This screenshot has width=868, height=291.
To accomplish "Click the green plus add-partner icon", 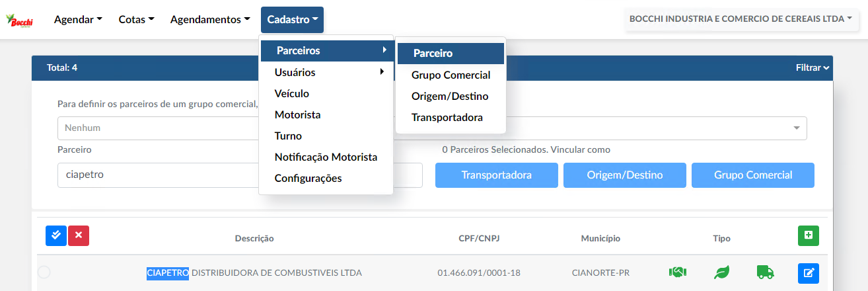I will tap(809, 235).
